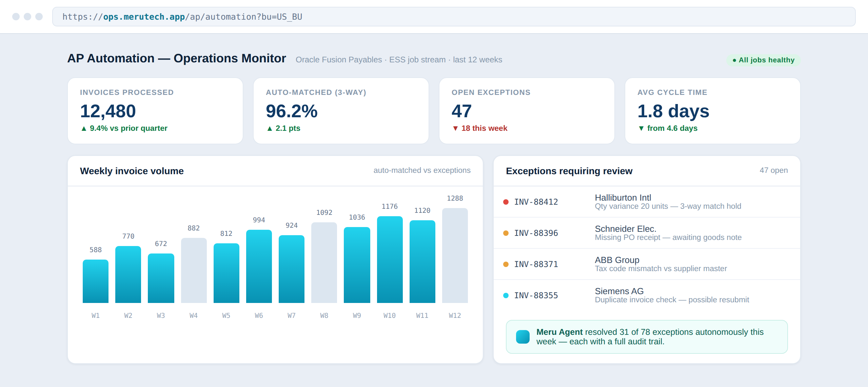Screen dimensions: 868x387
Task: Click the W9 bar labeled 1036
Action: click(x=357, y=265)
